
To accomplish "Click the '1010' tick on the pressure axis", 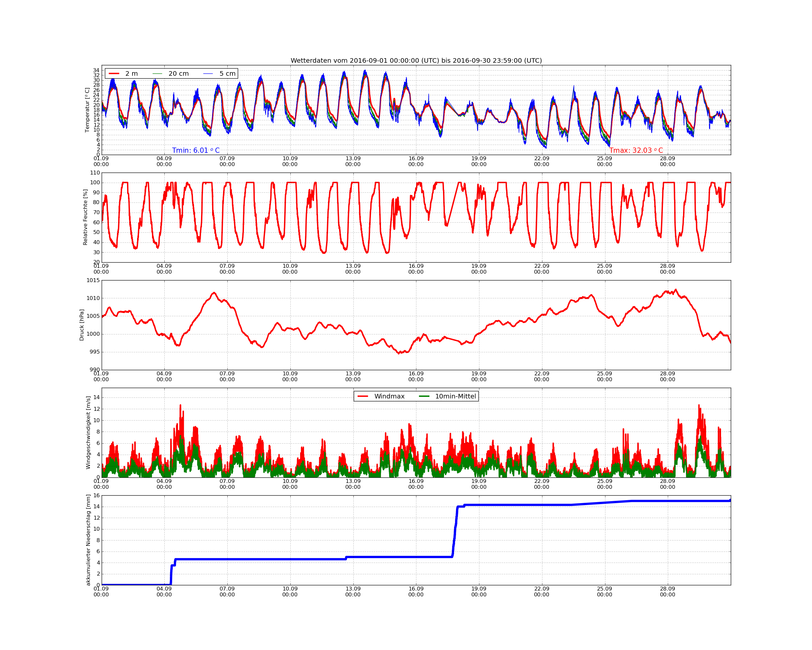I will coord(93,298).
